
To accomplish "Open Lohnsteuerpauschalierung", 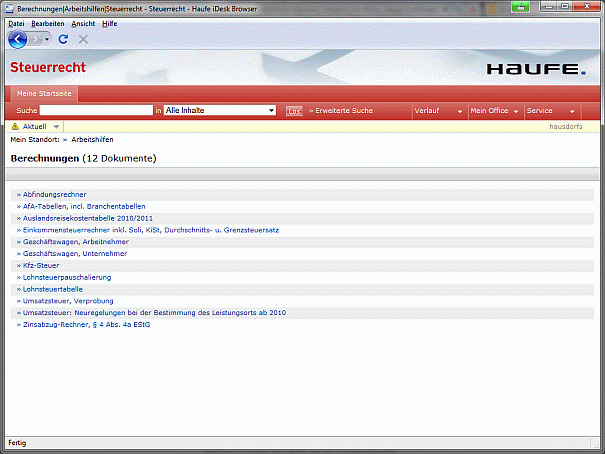I will click(67, 277).
